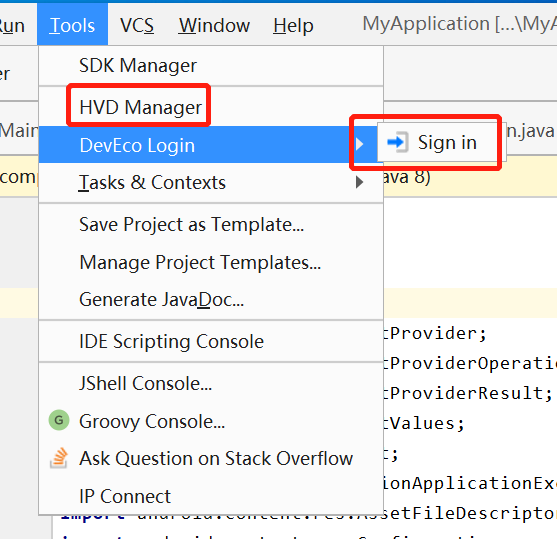Open the Window menu
The width and height of the screenshot is (557, 539).
[214, 25]
